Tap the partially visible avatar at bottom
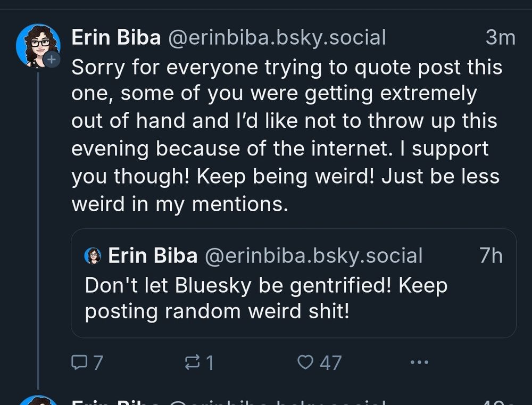Image resolution: width=532 pixels, height=405 pixels. coord(38,400)
